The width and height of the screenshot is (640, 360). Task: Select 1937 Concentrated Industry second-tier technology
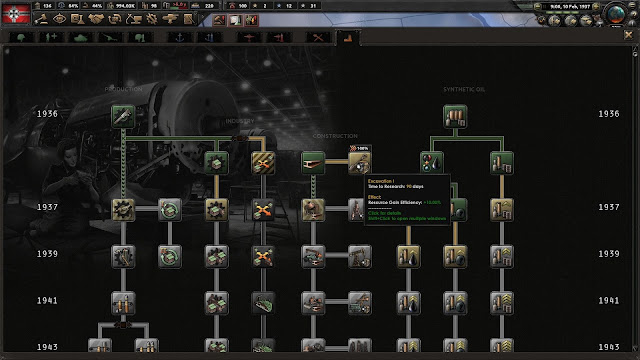(216, 210)
